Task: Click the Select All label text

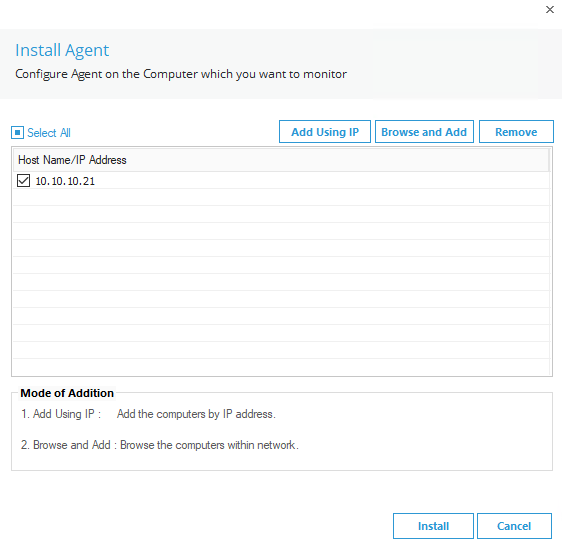Action: (49, 133)
